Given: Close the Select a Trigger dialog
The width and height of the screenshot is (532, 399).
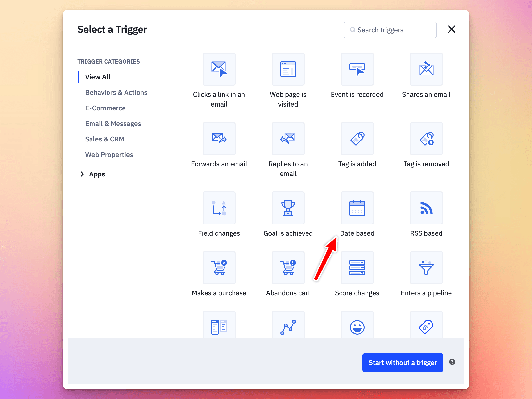Looking at the screenshot, I should pos(451,29).
